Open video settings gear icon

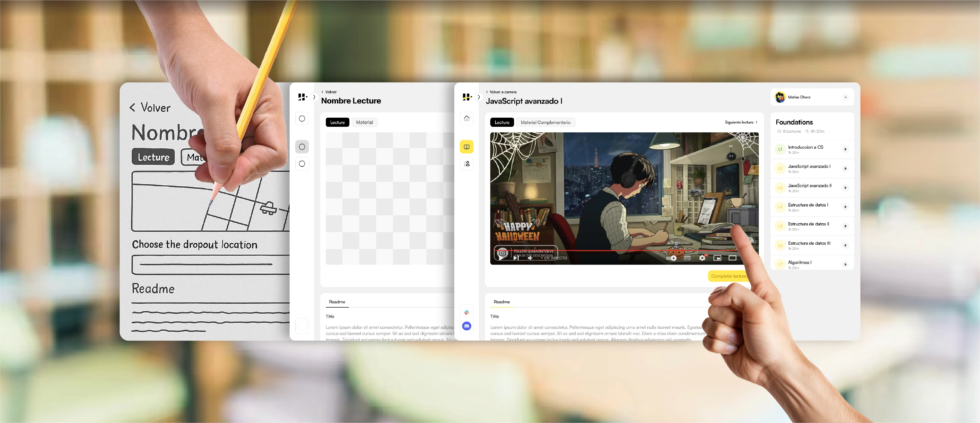(x=702, y=258)
